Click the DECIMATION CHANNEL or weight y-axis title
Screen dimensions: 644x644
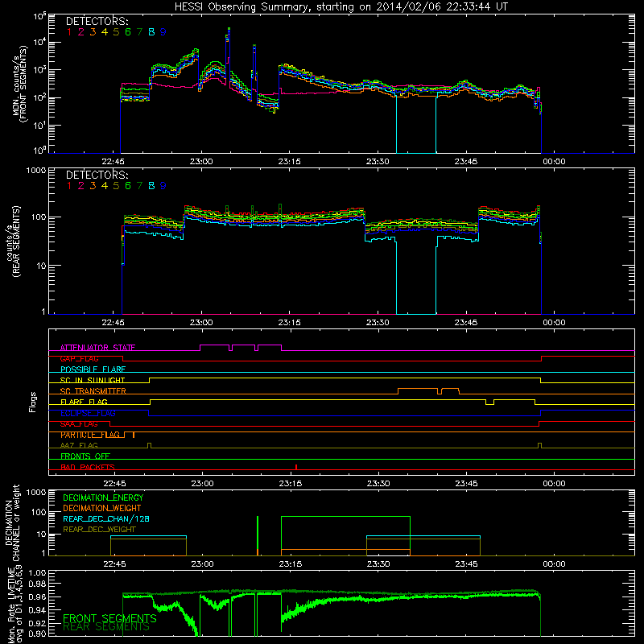pyautogui.click(x=12, y=522)
